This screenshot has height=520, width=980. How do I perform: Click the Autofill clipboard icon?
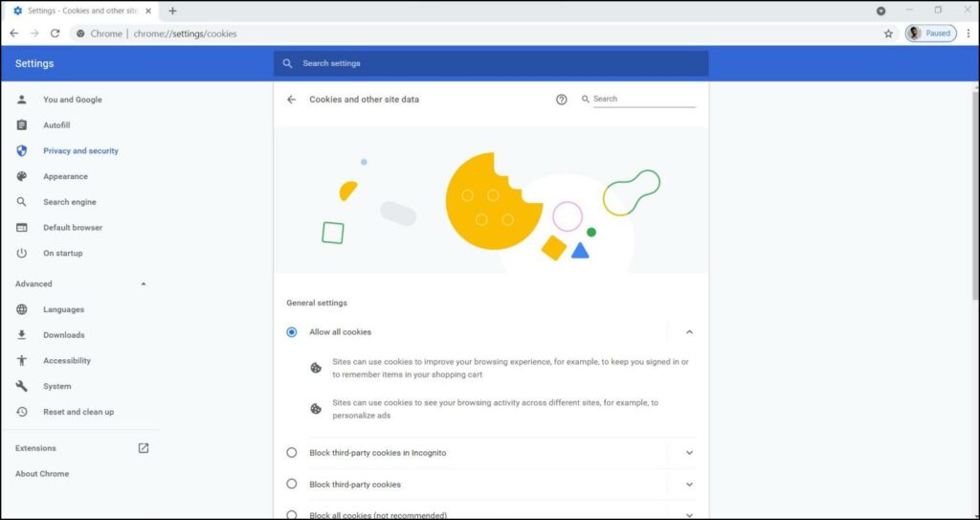(22, 125)
